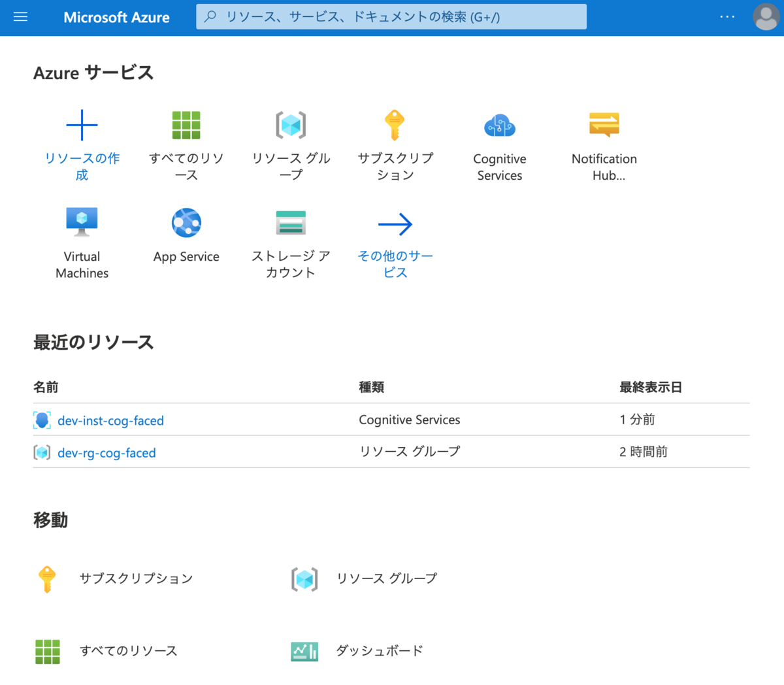784x685 pixels.
Task: Go to リソース グループ in the 移動 section
Action: (387, 578)
